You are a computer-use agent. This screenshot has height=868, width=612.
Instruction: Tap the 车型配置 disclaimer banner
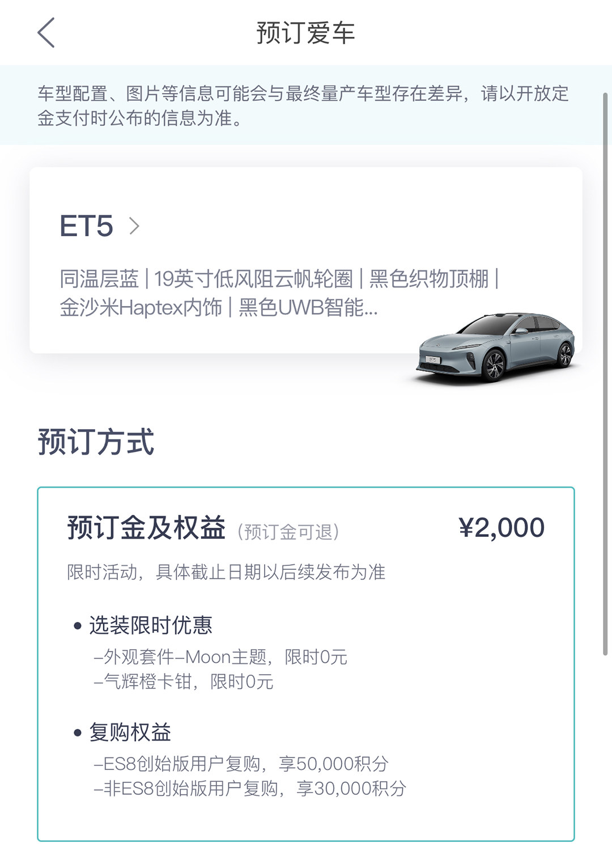click(303, 105)
